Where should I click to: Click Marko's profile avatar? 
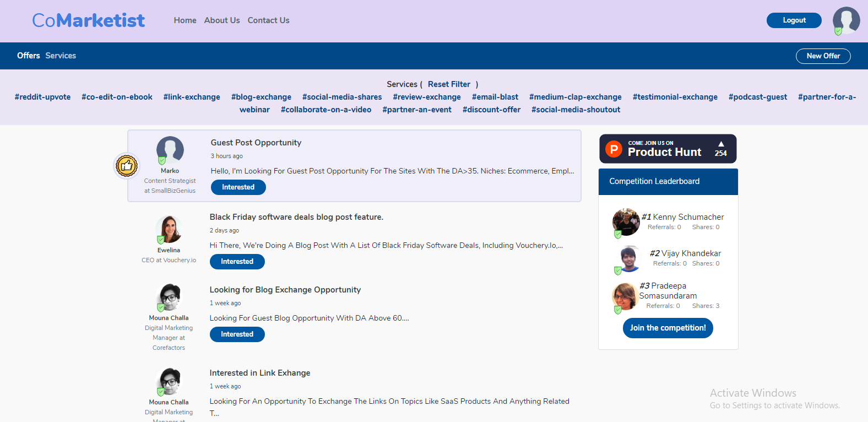point(170,150)
